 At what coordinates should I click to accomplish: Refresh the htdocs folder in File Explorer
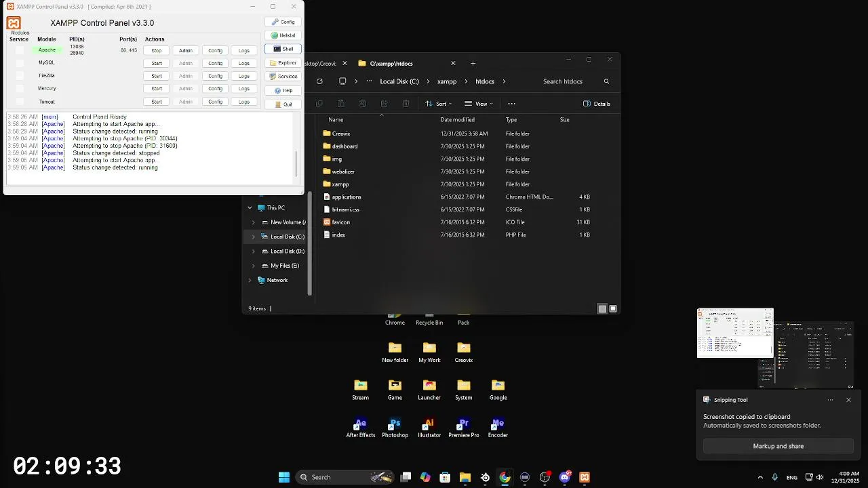pos(319,81)
